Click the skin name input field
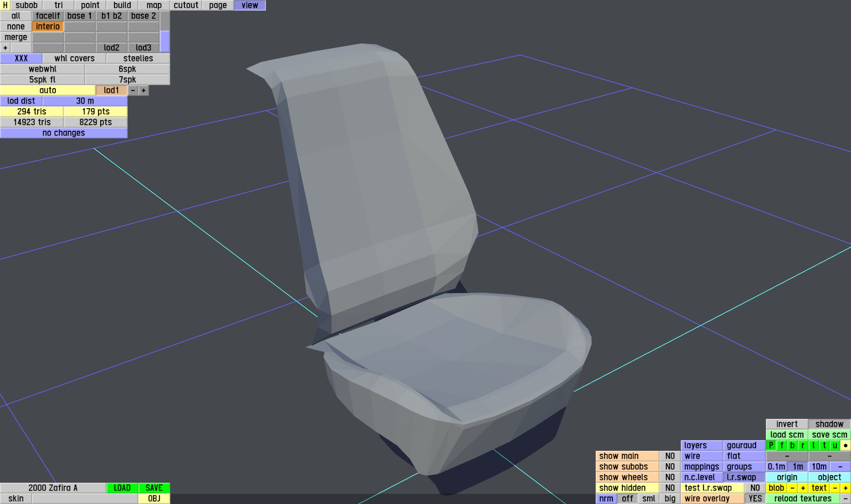 (x=85, y=499)
